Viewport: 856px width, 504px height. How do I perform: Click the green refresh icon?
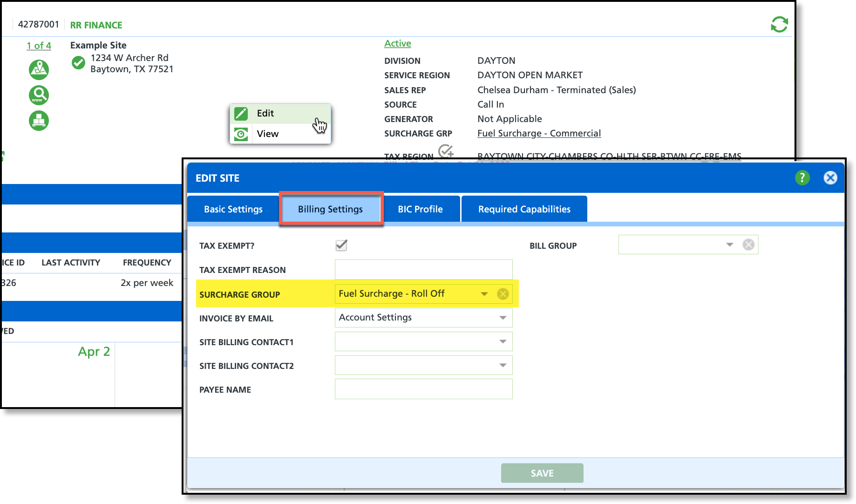(x=779, y=25)
